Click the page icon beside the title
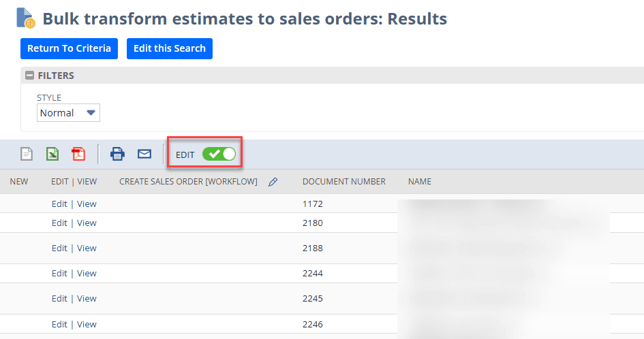 (25, 18)
